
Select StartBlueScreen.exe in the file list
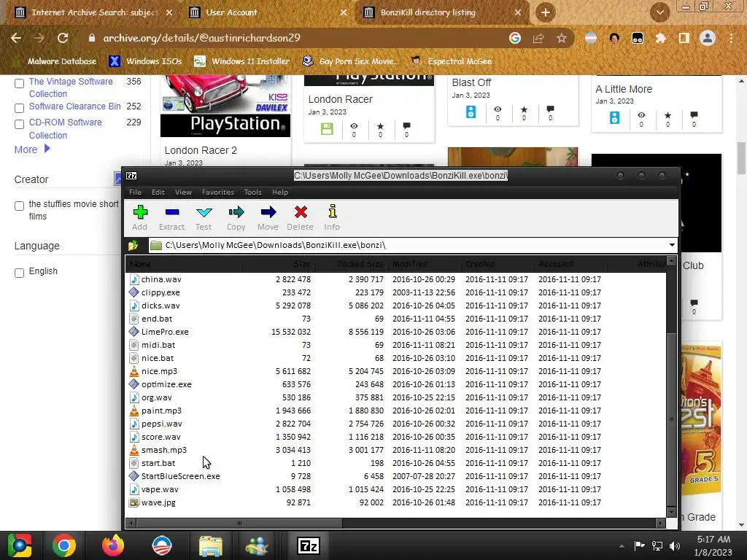click(181, 476)
